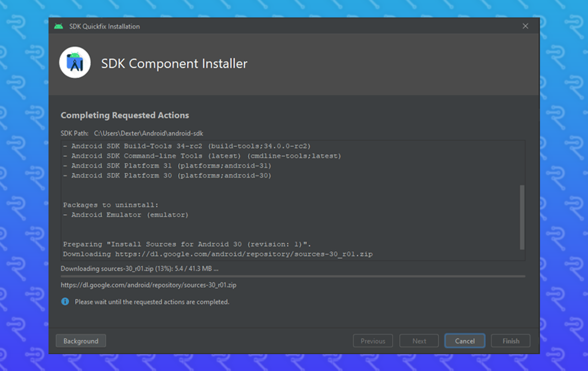588x371 pixels.
Task: Click the blue info icon
Action: [x=65, y=301]
